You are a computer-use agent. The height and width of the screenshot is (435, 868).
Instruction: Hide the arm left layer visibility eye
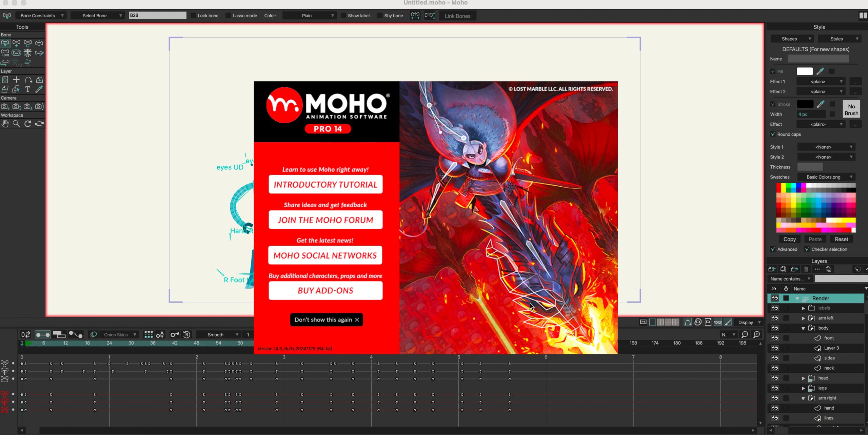(775, 318)
